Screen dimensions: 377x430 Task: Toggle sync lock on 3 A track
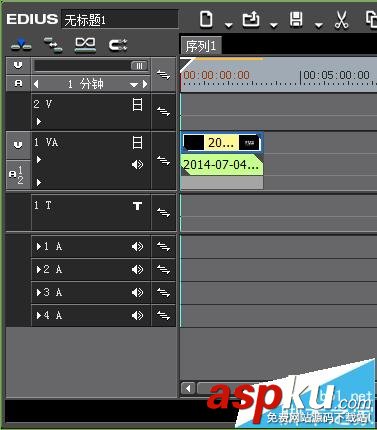(x=163, y=292)
